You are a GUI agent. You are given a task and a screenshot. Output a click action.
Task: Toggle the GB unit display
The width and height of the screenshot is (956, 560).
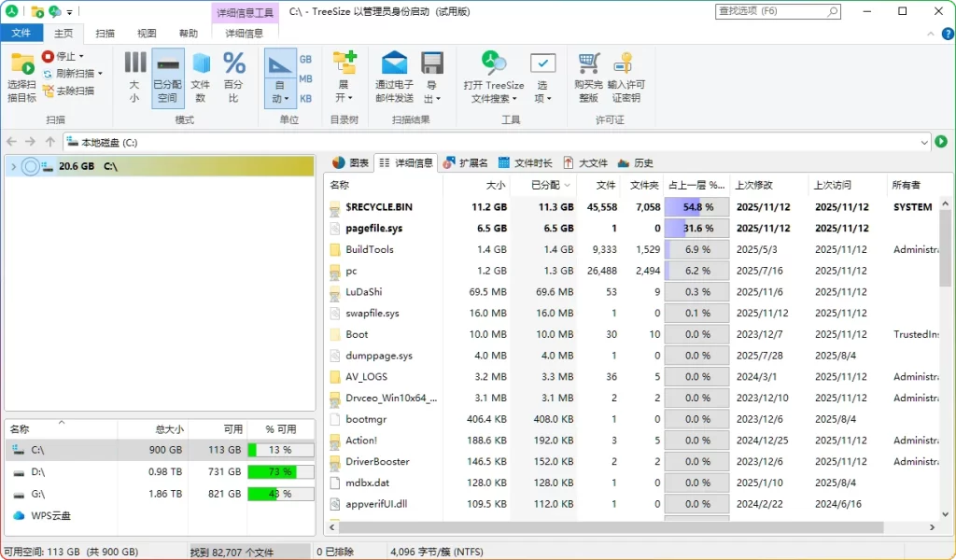pos(303,58)
